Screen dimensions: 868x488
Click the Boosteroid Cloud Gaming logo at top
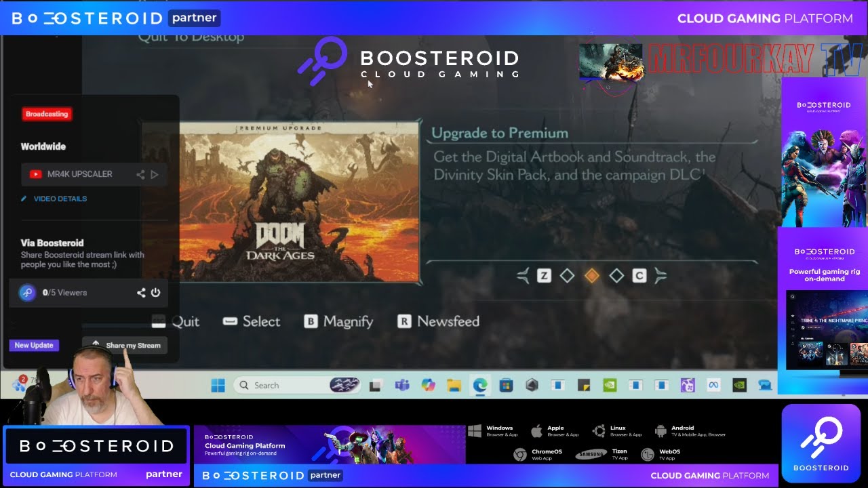tap(409, 62)
